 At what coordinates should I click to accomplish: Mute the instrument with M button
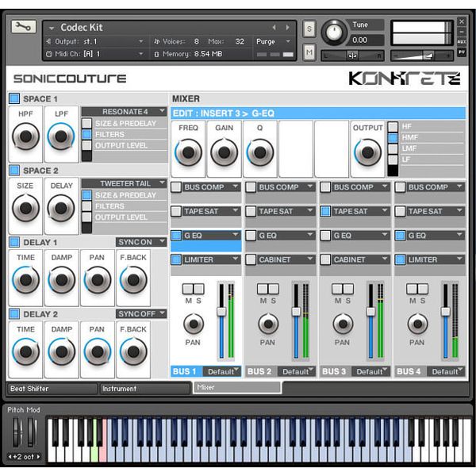pos(309,53)
